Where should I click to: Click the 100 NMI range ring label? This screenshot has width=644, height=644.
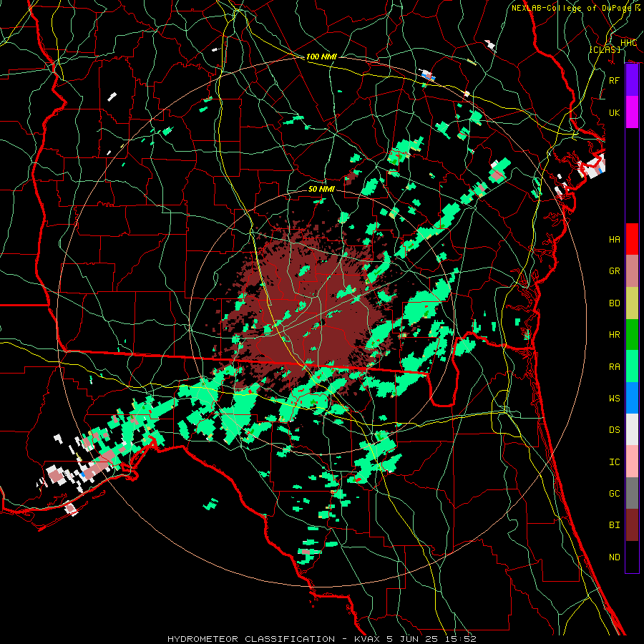[x=321, y=57]
